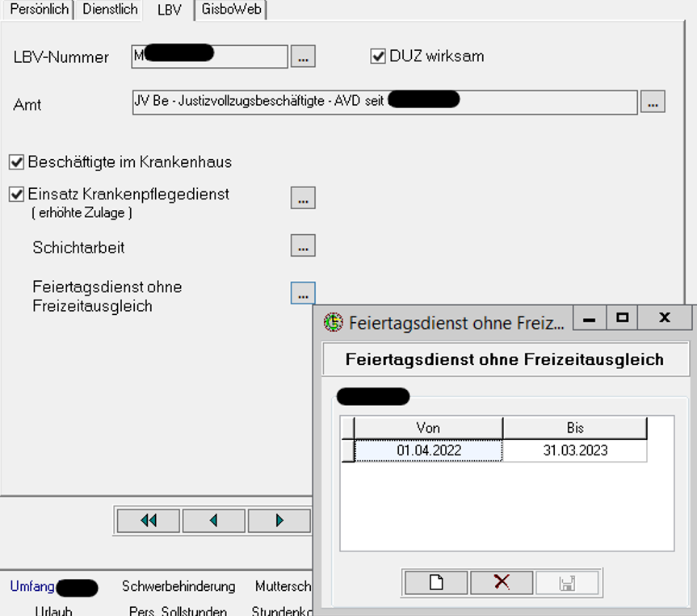
Task: Delete entry with red X icon
Action: coord(502,583)
